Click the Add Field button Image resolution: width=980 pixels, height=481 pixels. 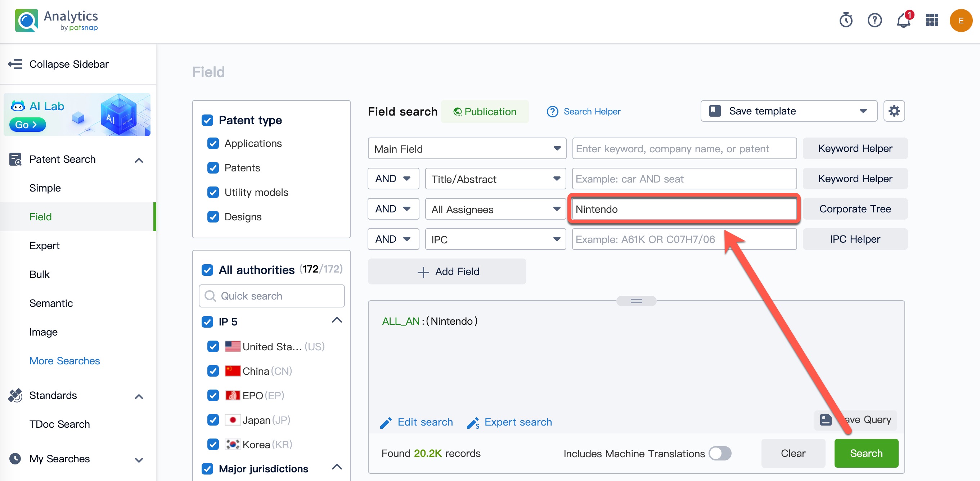[447, 271]
